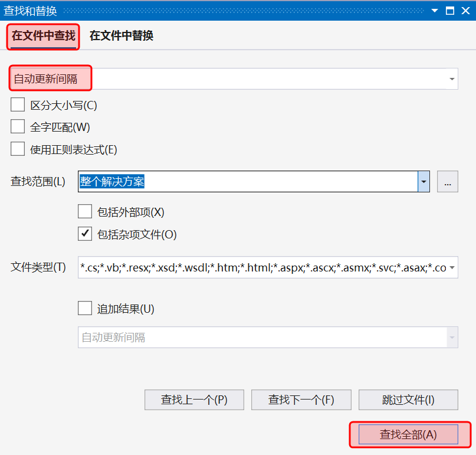Enable the 追加结果 checkbox
Viewport: 476px width, 455px height.
point(85,308)
